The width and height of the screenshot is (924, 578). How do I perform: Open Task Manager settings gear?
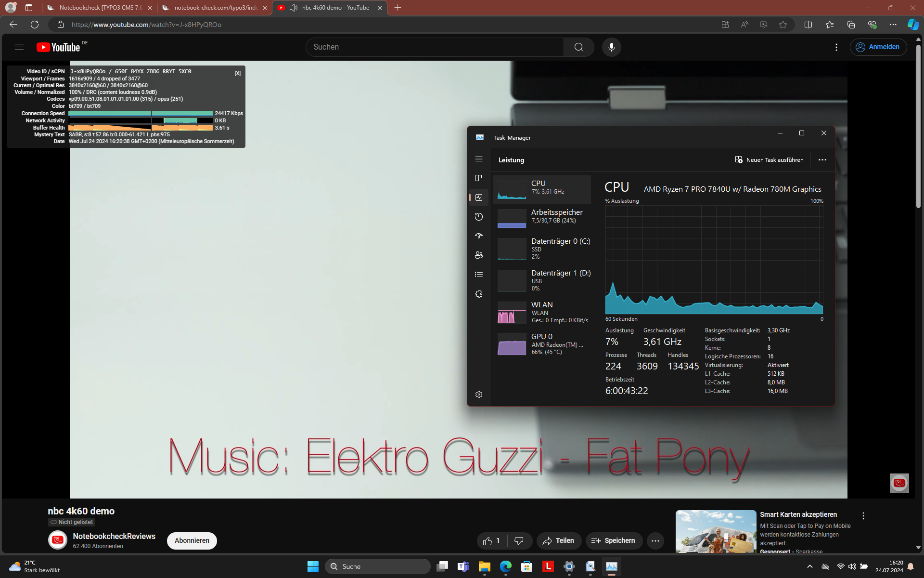478,394
